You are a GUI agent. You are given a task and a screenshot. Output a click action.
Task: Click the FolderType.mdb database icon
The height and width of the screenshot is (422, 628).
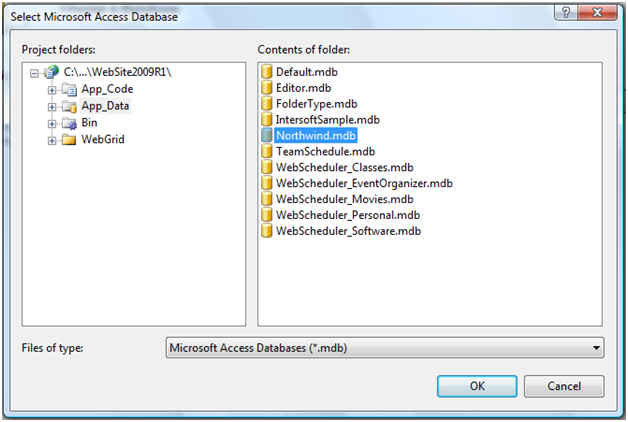pyautogui.click(x=266, y=104)
